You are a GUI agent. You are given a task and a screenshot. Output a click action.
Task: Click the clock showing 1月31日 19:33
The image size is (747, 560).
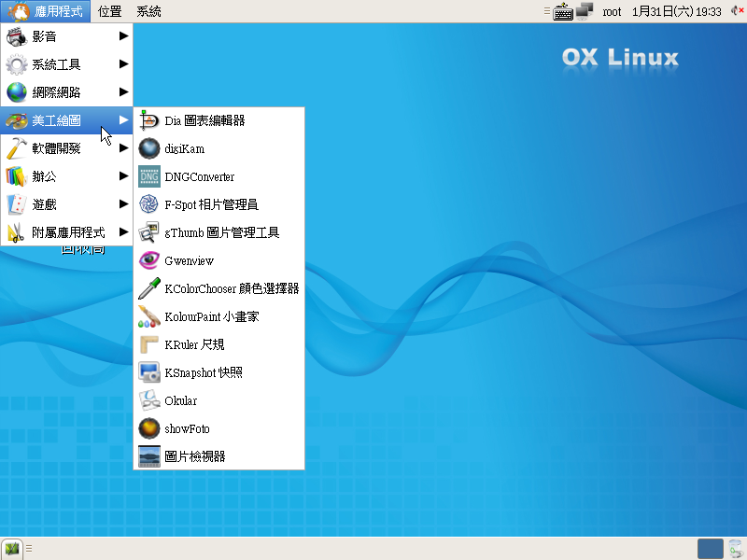pos(676,11)
